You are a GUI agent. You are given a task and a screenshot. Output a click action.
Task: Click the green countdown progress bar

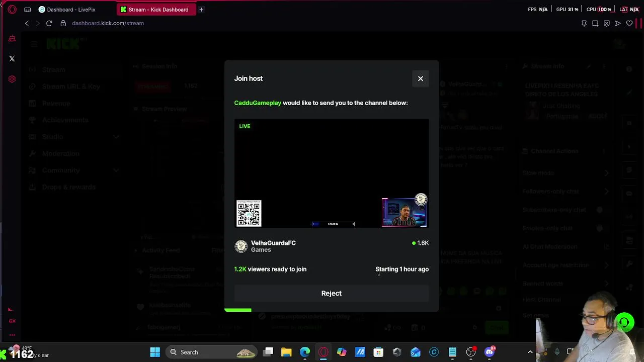[x=238, y=310]
